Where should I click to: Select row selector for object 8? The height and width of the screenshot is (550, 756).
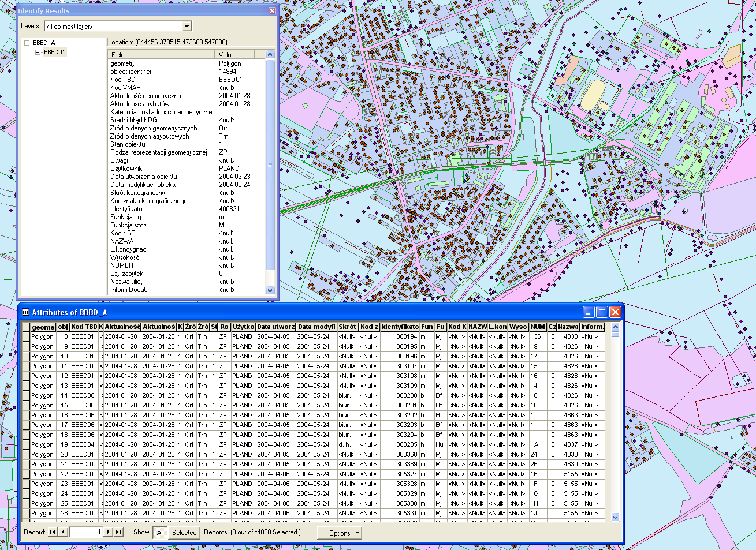pyautogui.click(x=25, y=336)
